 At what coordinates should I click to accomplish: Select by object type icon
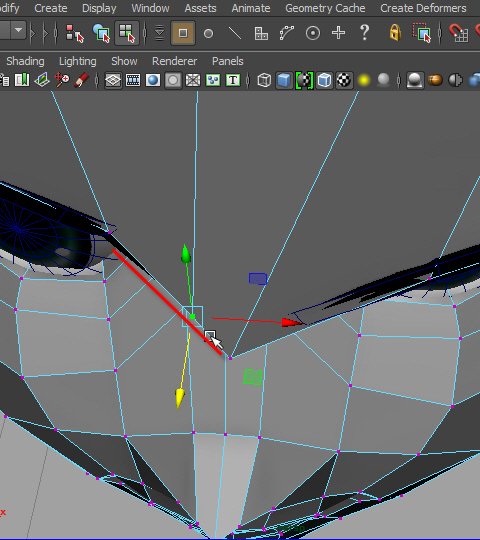coord(101,33)
